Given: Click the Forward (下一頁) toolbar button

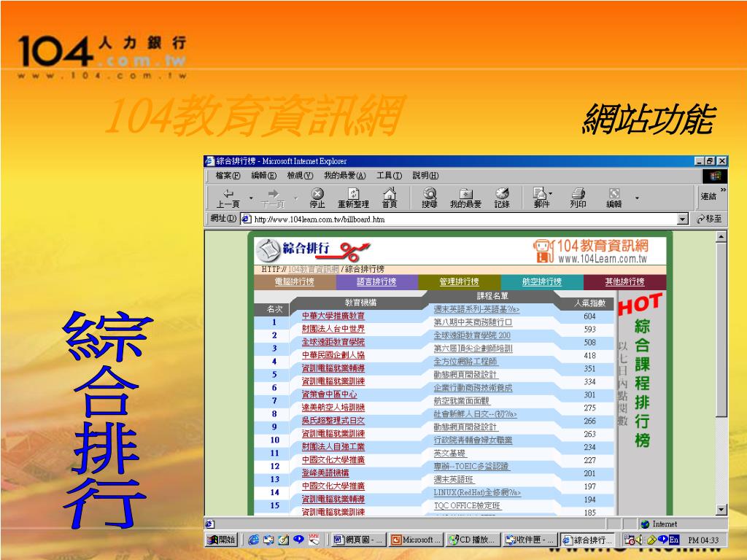Looking at the screenshot, I should (x=273, y=198).
